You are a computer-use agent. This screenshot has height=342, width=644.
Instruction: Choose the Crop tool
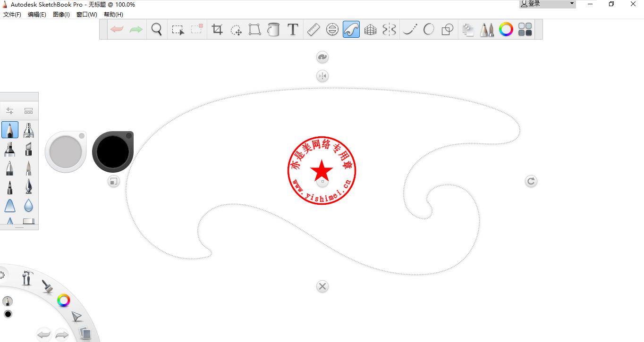point(217,29)
